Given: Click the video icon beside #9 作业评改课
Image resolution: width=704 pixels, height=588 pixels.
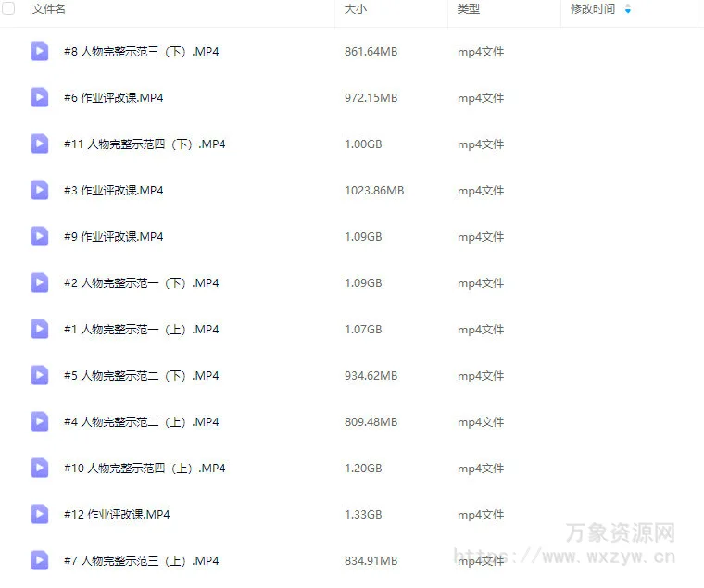Looking at the screenshot, I should coord(40,236).
